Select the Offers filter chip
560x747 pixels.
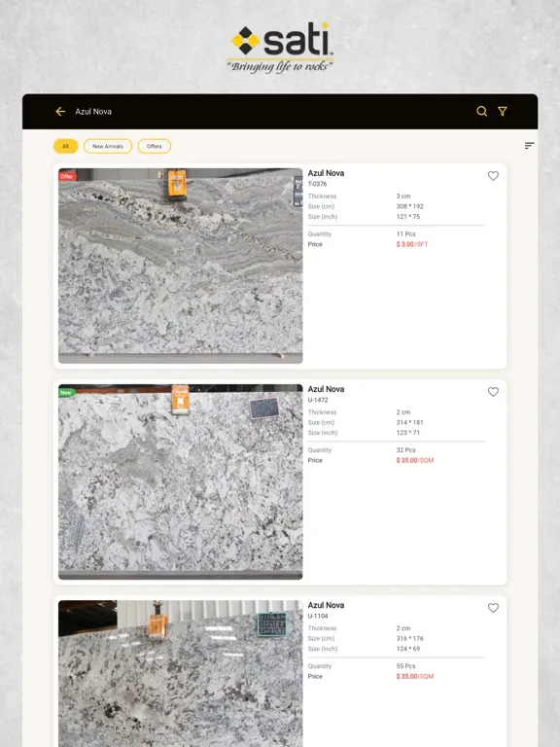click(x=155, y=146)
